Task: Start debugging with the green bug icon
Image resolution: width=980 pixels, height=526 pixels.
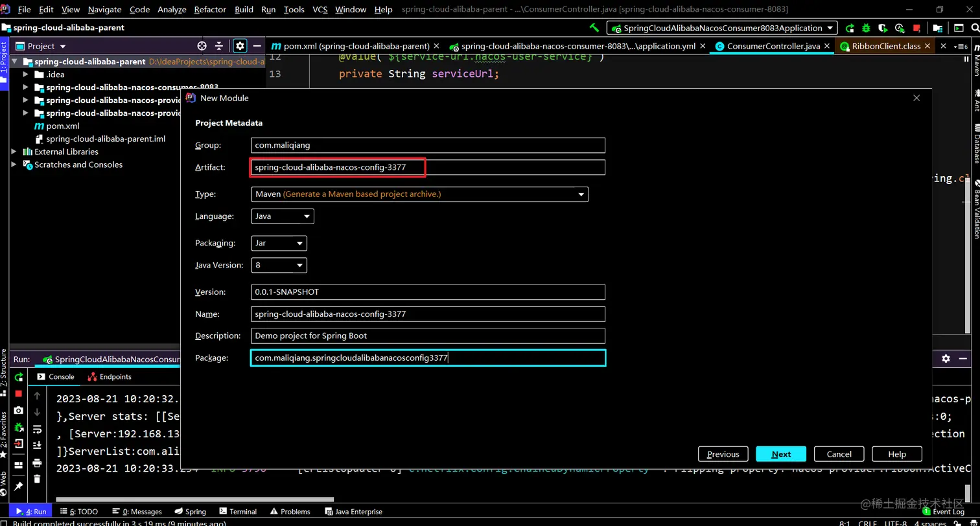Action: tap(867, 29)
